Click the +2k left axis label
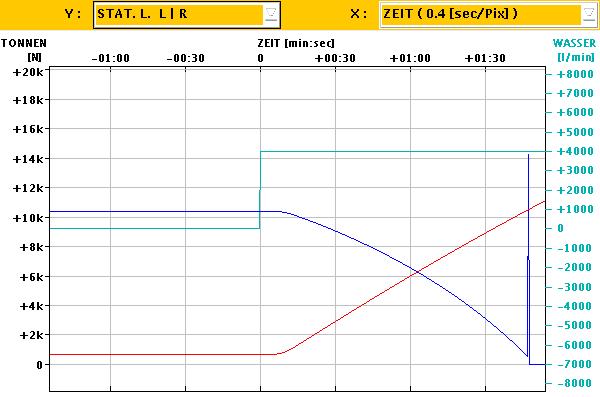 tap(32, 335)
